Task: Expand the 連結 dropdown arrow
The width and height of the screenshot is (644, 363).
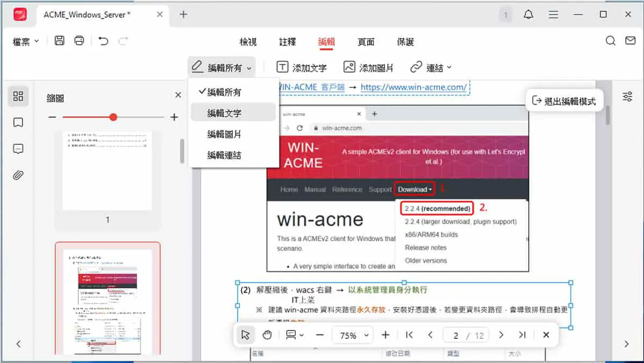Action: point(449,68)
